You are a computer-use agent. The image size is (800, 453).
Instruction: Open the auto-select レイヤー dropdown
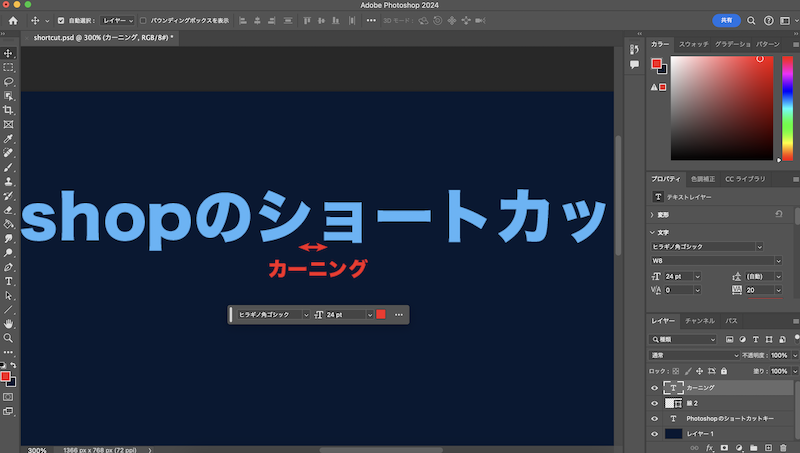coord(117,20)
